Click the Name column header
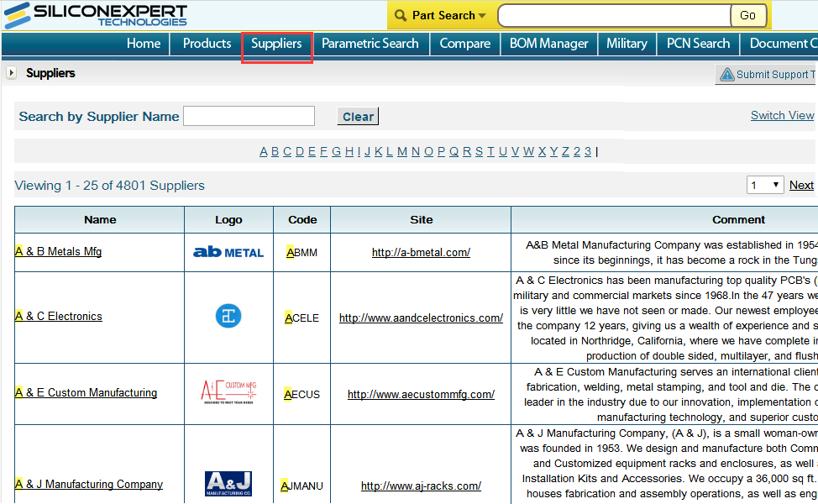818x504 pixels. (100, 219)
